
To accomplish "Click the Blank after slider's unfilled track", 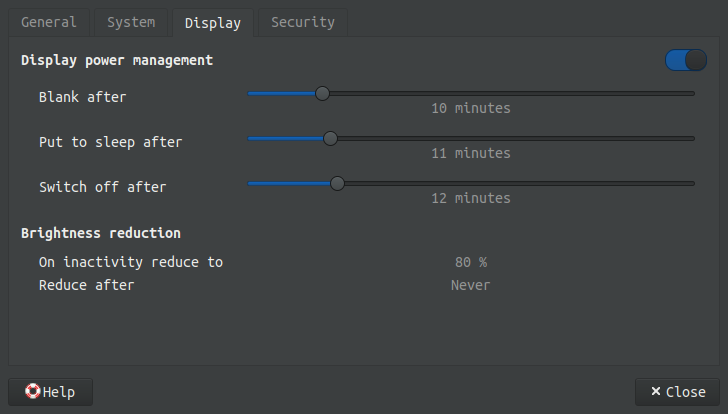I will click(x=510, y=93).
